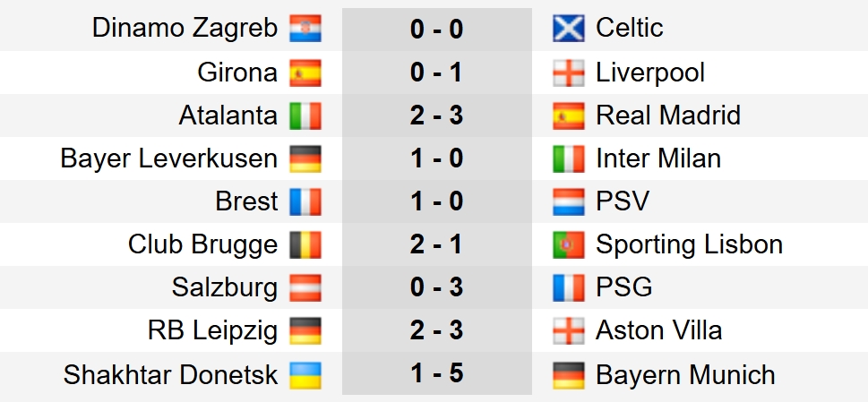Click the Belgian flag beside Club Brugge
Screen dimensions: 868x402
tap(305, 245)
